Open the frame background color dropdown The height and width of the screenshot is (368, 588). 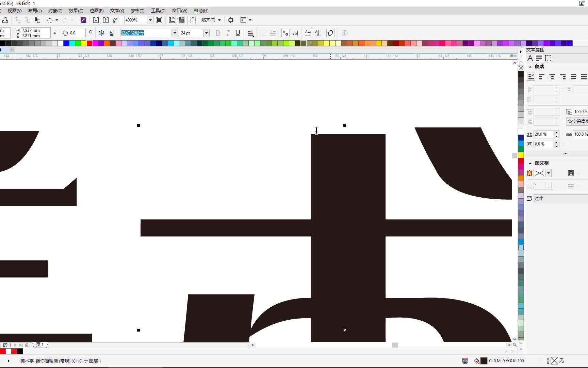pyautogui.click(x=549, y=173)
